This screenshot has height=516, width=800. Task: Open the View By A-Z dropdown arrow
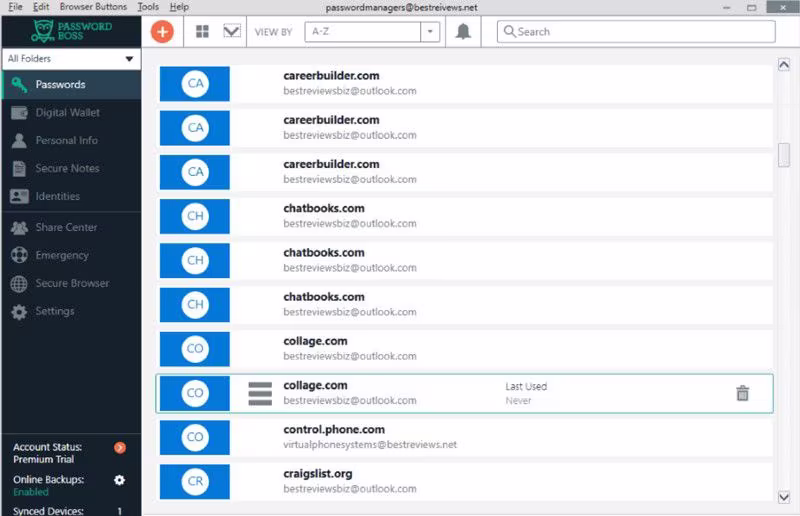(x=430, y=32)
